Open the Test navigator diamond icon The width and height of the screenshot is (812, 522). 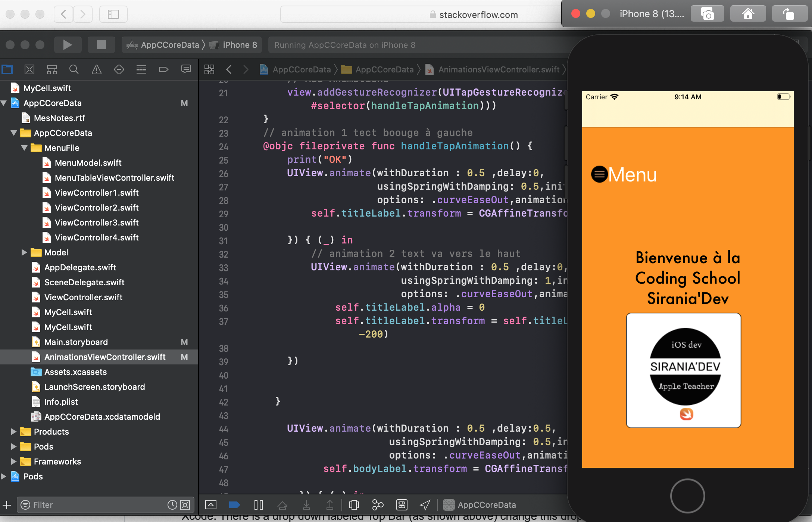(119, 69)
